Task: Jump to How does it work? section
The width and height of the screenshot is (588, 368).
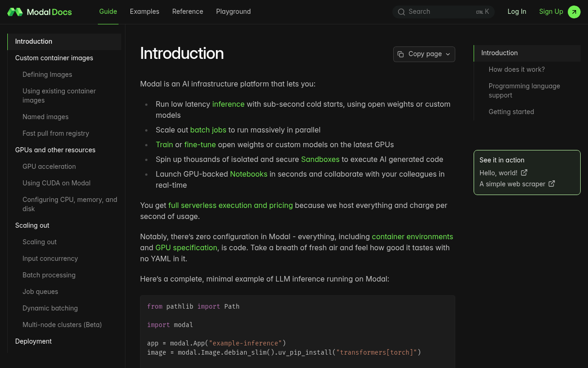Action: point(517,69)
